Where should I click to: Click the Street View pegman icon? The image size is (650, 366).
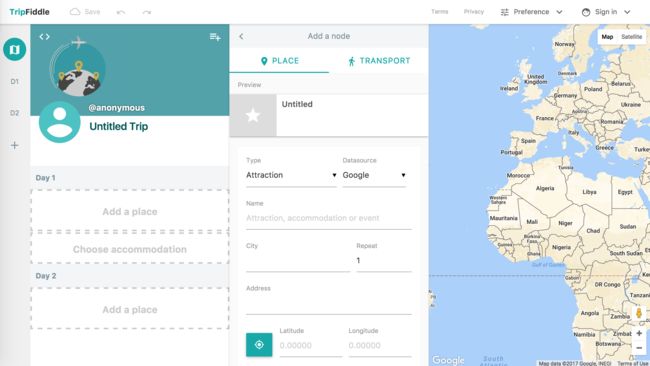click(x=639, y=313)
